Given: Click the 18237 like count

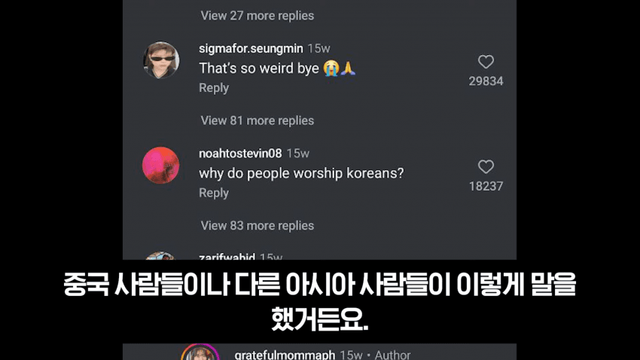Looking at the screenshot, I should (x=486, y=186).
